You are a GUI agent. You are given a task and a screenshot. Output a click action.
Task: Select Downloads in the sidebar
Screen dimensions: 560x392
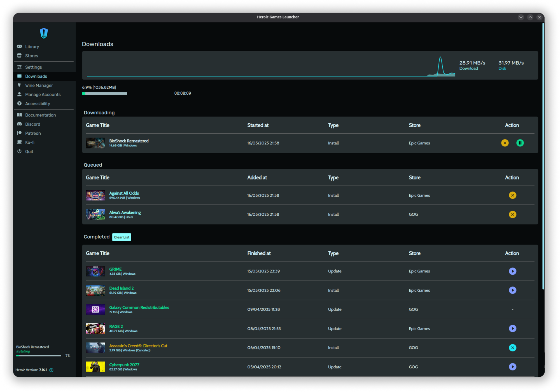coord(36,76)
